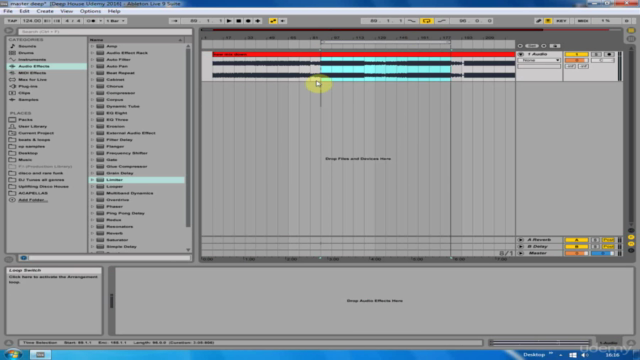Image resolution: width=640 pixels, height=360 pixels.
Task: Toggle Post button on A Reverb
Action: (608, 240)
